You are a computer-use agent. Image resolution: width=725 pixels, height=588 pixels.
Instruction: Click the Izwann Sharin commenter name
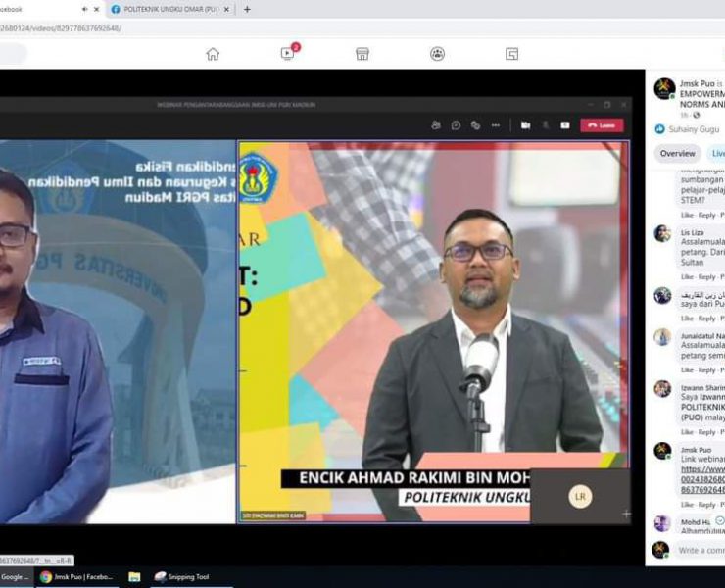click(702, 388)
